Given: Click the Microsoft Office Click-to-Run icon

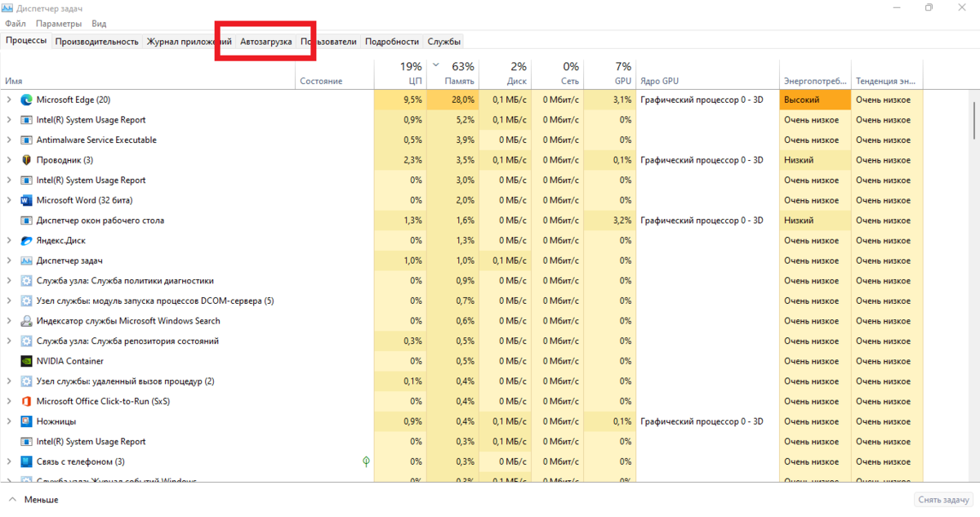Looking at the screenshot, I should (x=26, y=401).
